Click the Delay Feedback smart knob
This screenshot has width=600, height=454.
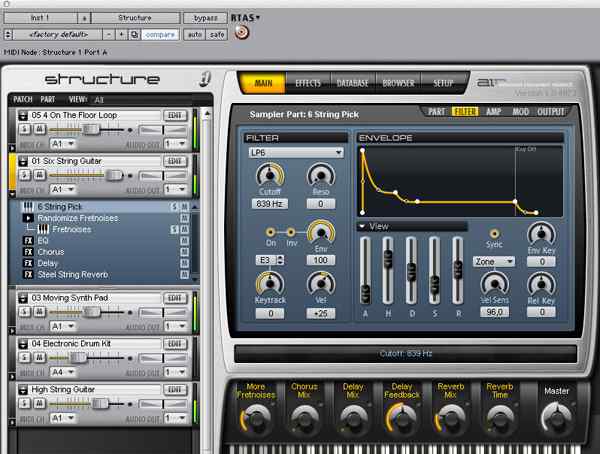point(400,420)
